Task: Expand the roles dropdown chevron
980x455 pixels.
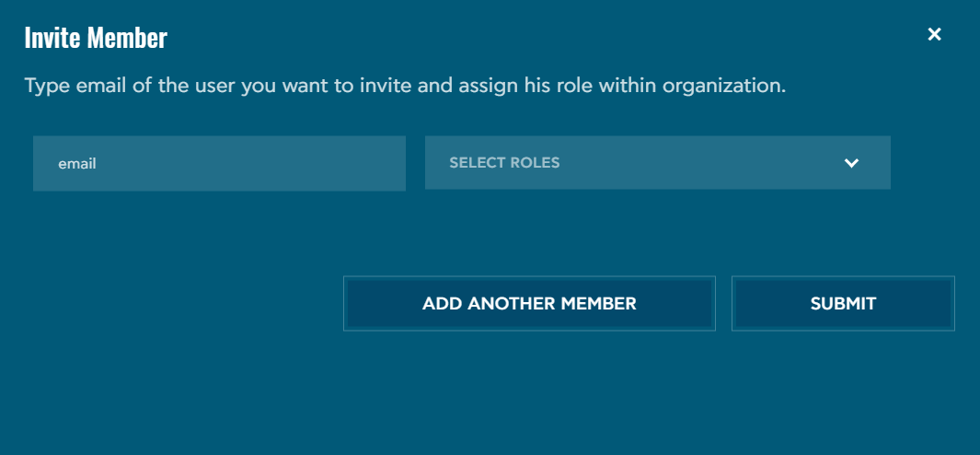Action: [851, 163]
